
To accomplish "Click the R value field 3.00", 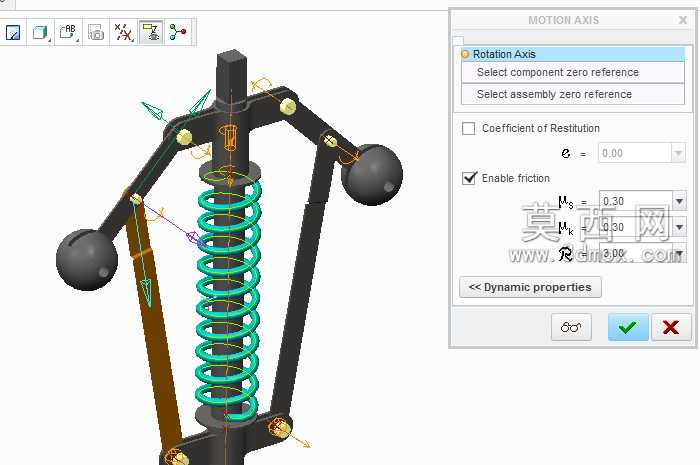I will point(635,253).
